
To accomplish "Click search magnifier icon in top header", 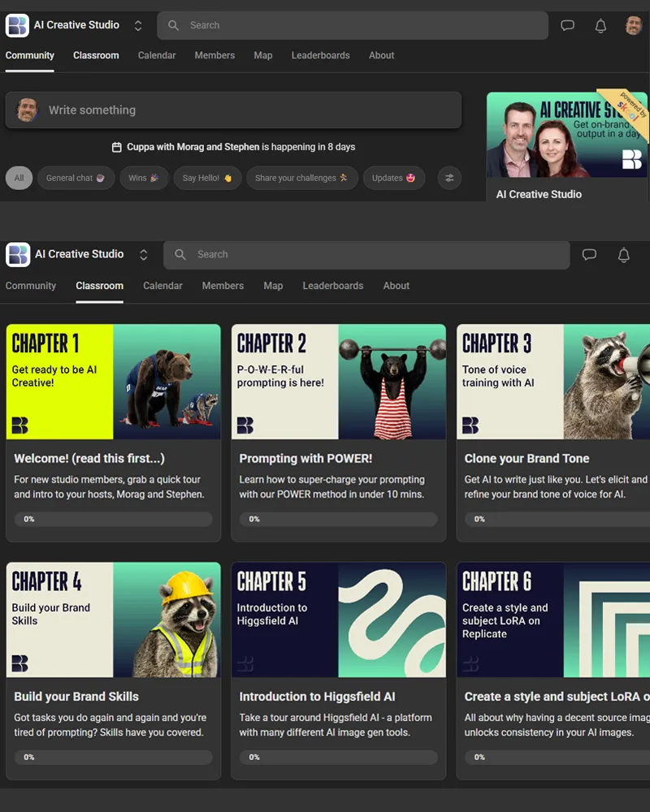I will [x=174, y=25].
